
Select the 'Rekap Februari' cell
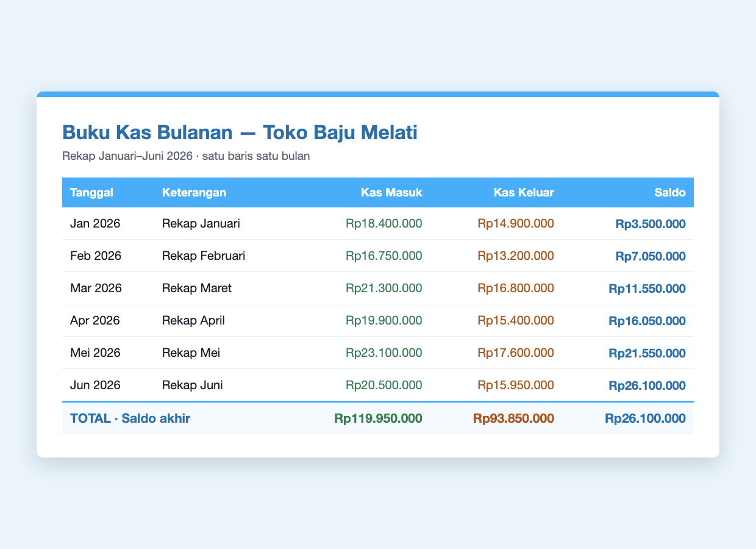click(x=204, y=256)
